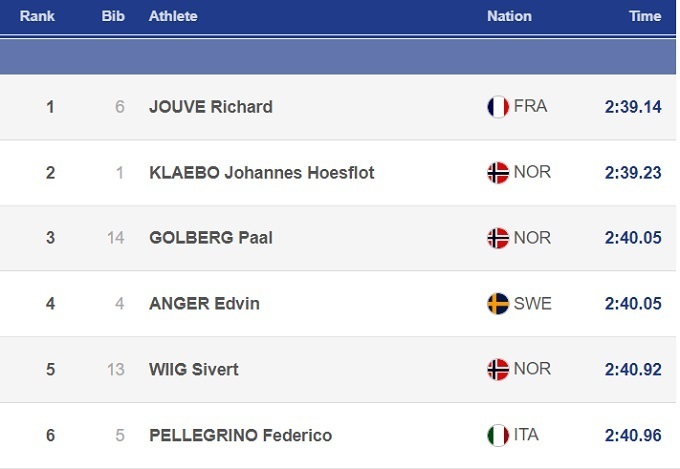
Task: Click the SWE nation code
Action: tap(532, 303)
